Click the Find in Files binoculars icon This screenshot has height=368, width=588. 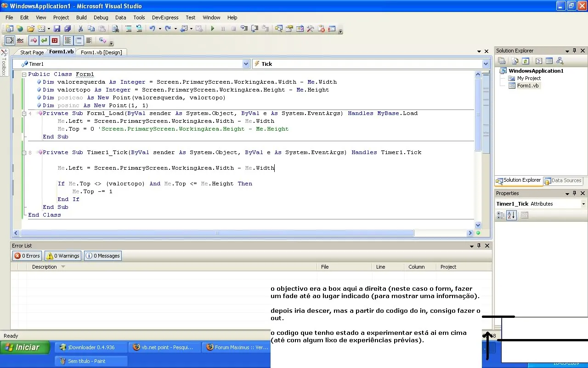pos(115,29)
